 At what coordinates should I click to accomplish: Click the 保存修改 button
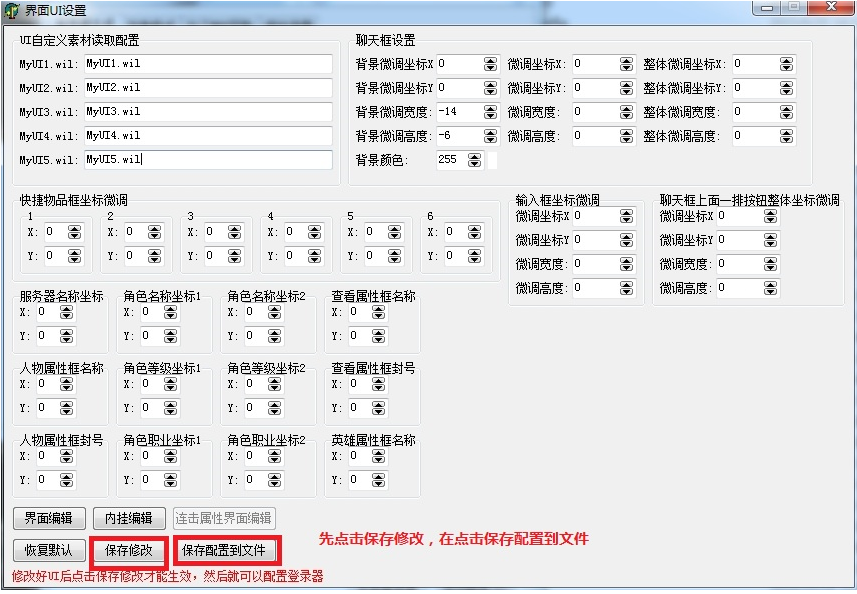pos(128,550)
